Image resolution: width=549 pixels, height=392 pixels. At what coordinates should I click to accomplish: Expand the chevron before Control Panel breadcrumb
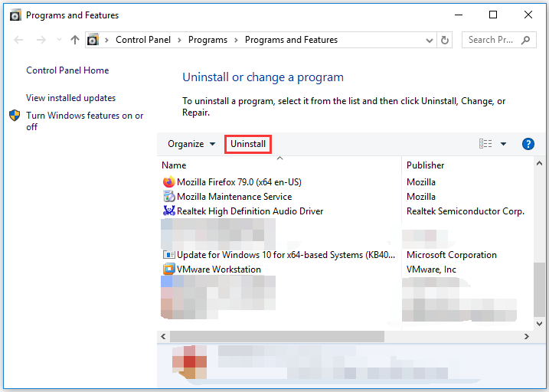pos(107,41)
